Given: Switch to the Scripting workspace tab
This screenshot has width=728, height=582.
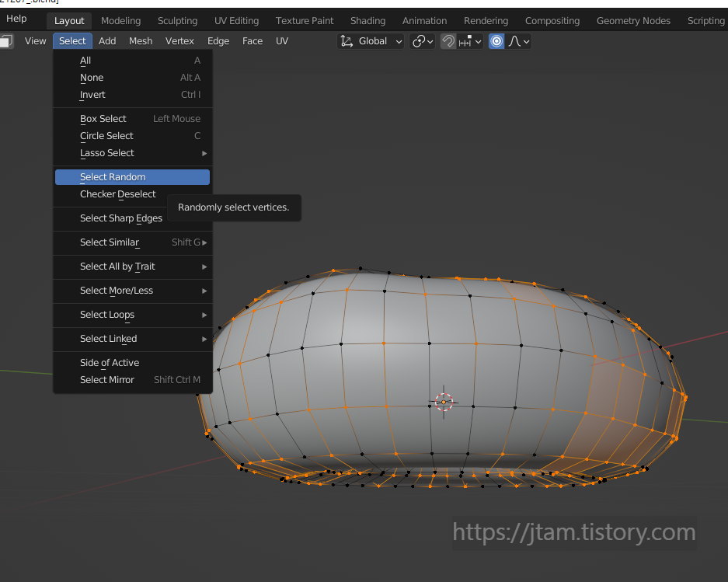Looking at the screenshot, I should click(705, 21).
